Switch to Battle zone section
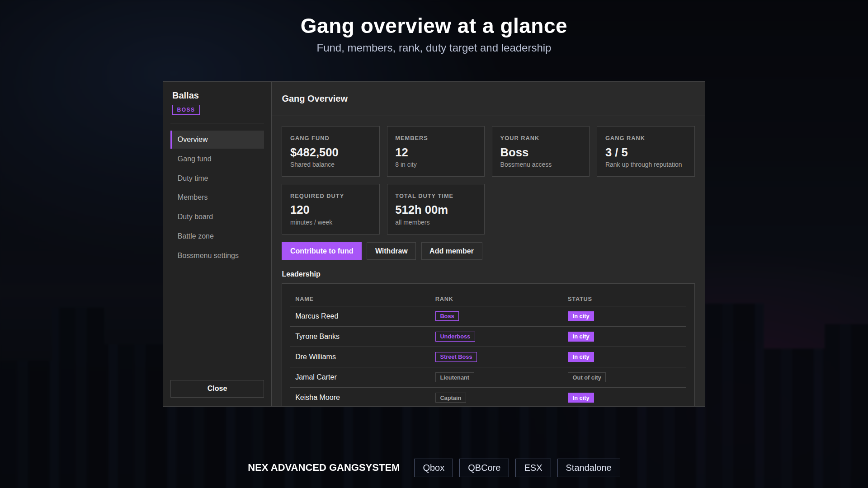Image resolution: width=868 pixels, height=488 pixels. 217,236
